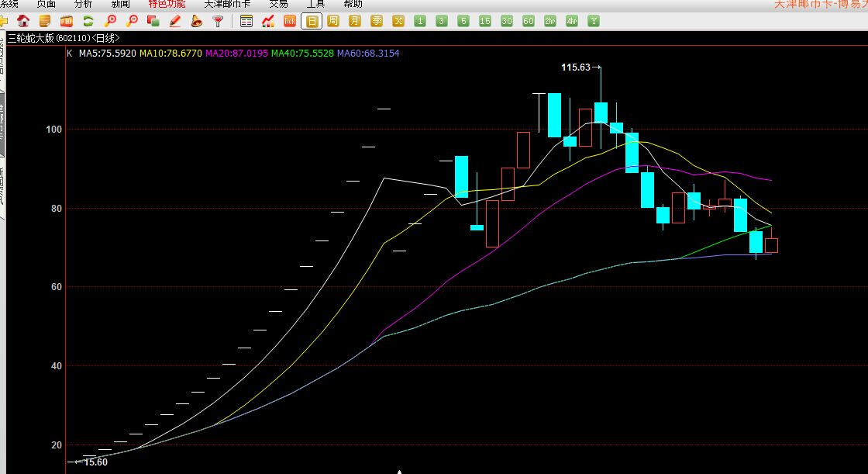Click the rightmost red hollow candlestick

click(771, 245)
